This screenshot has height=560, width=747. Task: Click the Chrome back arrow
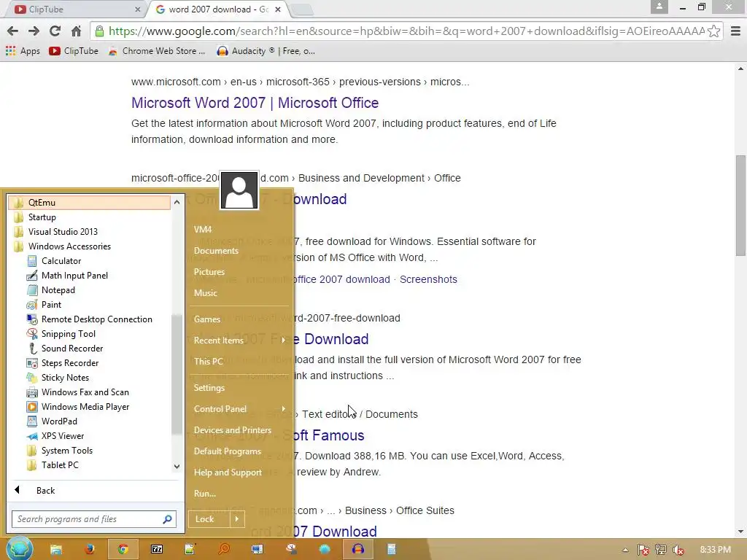point(13,31)
